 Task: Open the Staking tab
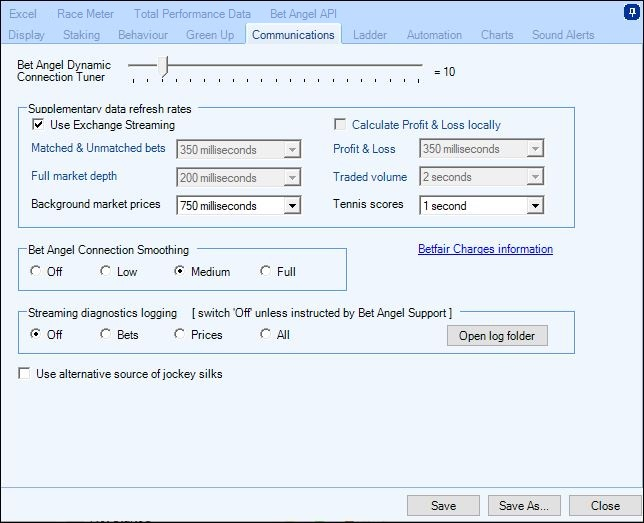81,35
